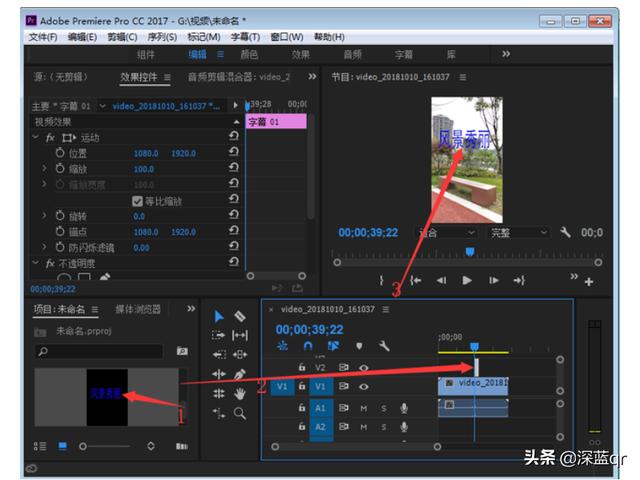Click the Position X value 1080.0
Image resolution: width=640 pixels, height=480 pixels.
[x=146, y=153]
